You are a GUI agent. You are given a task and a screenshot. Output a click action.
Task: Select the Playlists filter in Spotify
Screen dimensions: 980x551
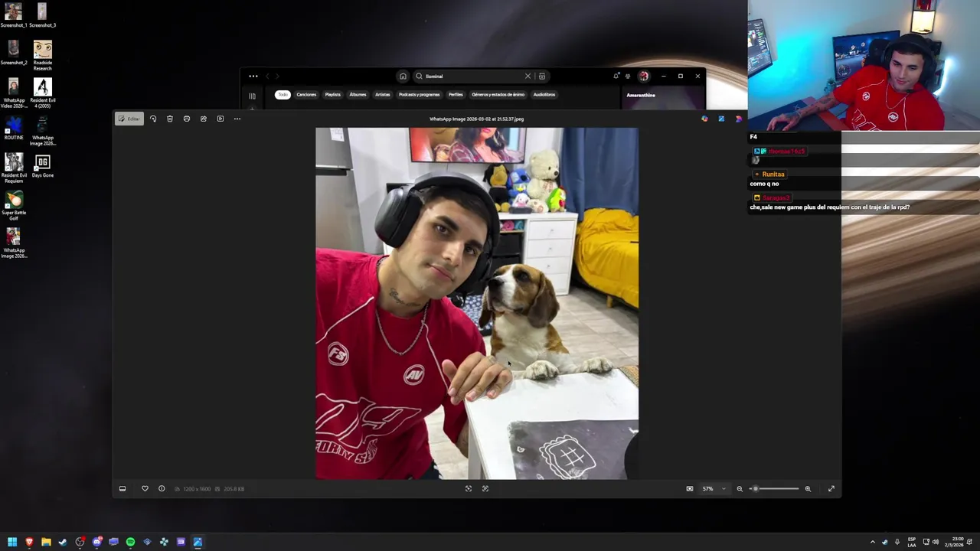[x=332, y=94]
